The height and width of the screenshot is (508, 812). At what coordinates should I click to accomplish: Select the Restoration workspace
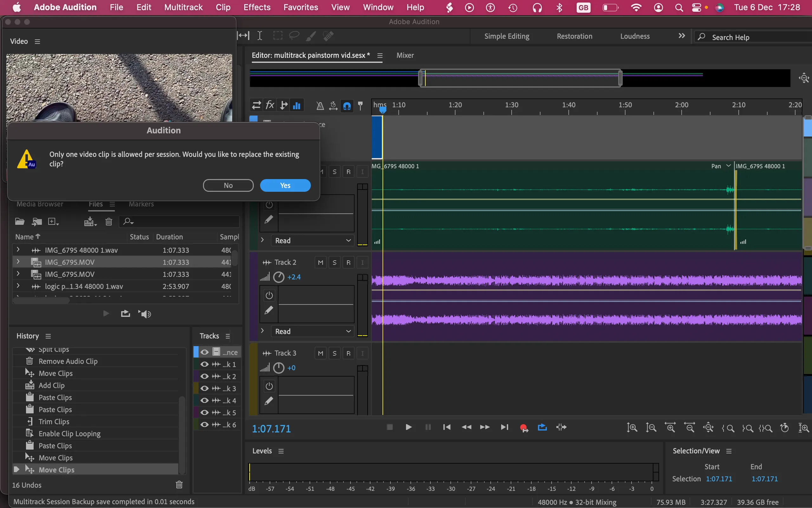574,36
